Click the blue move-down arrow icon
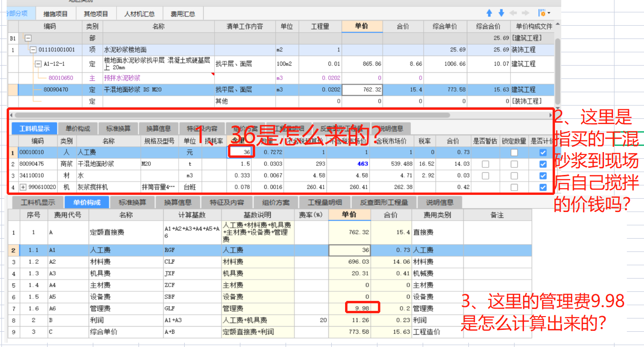Screen dimensions: 644x347 pyautogui.click(x=501, y=13)
